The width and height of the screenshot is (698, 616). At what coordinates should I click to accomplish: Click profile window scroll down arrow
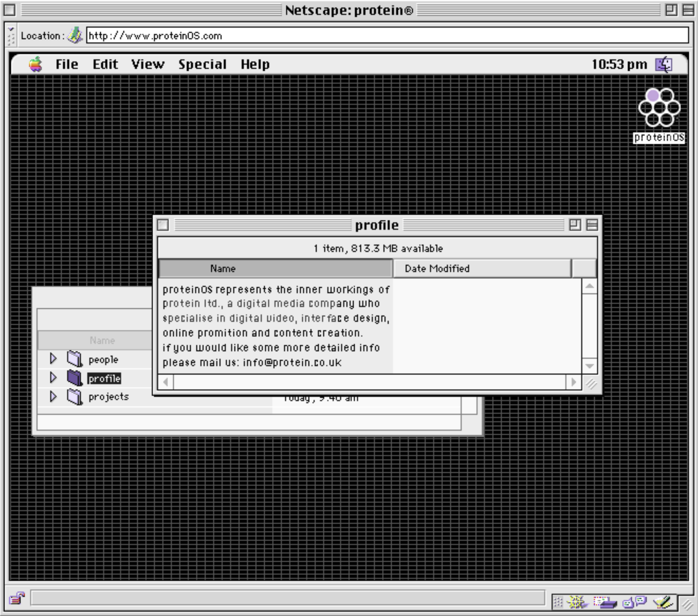(x=590, y=366)
